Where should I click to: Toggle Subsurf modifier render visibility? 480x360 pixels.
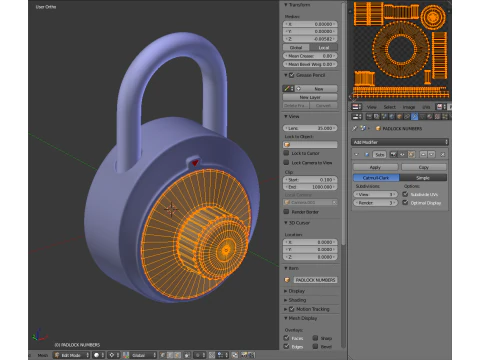tap(393, 154)
